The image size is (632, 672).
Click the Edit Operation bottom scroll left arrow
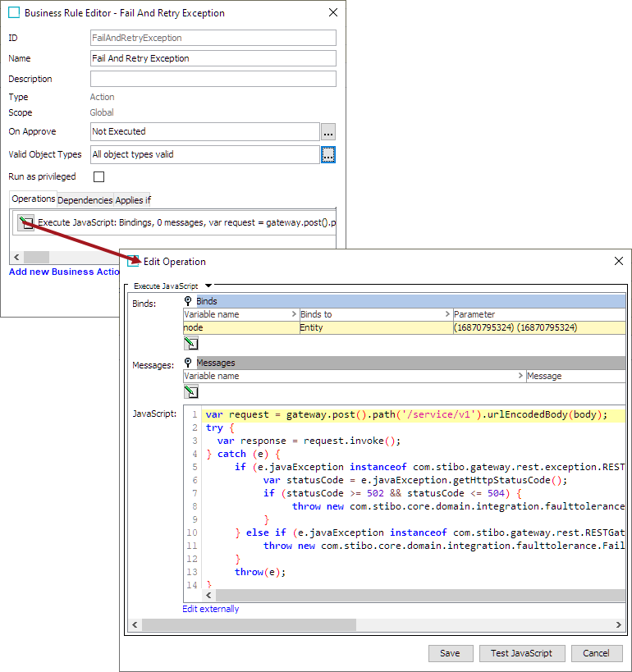coord(135,625)
